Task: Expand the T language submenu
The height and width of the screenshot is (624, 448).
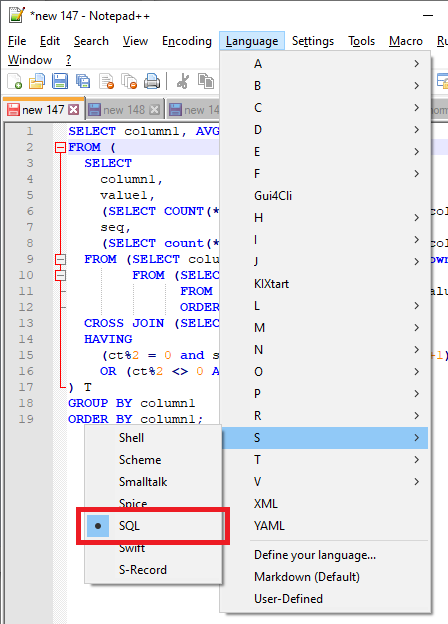Action: tap(325, 460)
